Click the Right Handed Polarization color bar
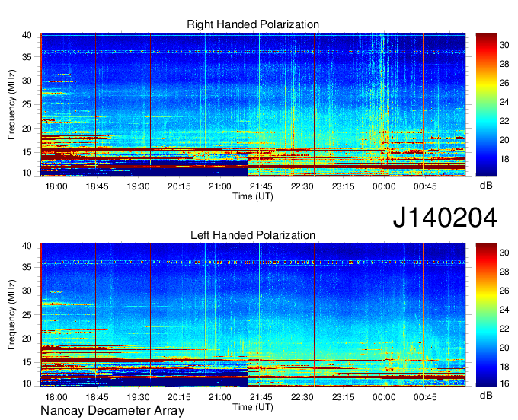The height and width of the screenshot is (420, 518). 486,104
